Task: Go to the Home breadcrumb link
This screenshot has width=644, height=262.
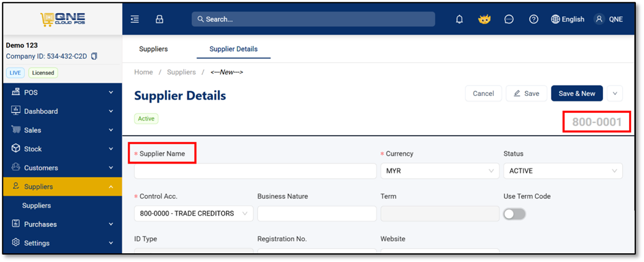Action: 143,72
